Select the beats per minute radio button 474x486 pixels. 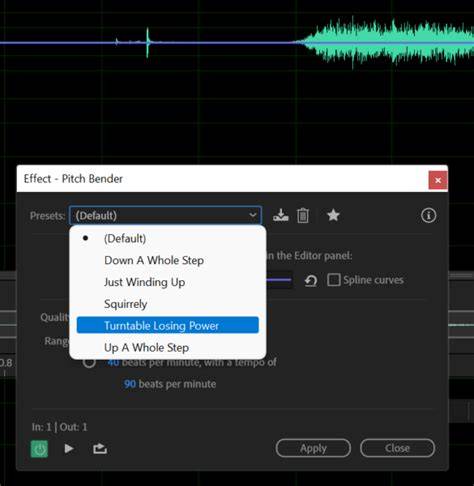point(89,362)
